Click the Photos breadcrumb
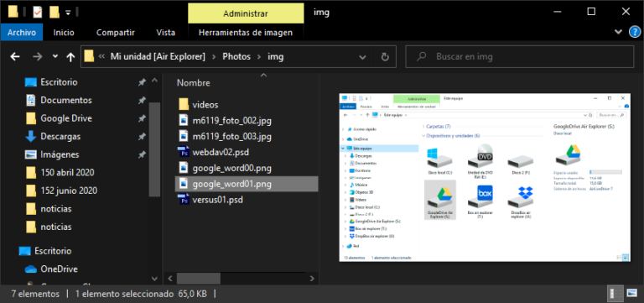The width and height of the screenshot is (644, 303). [x=236, y=57]
